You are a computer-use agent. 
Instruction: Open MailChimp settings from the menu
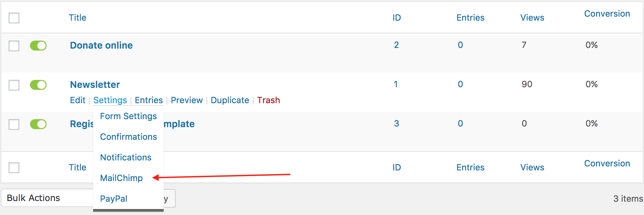coord(121,178)
